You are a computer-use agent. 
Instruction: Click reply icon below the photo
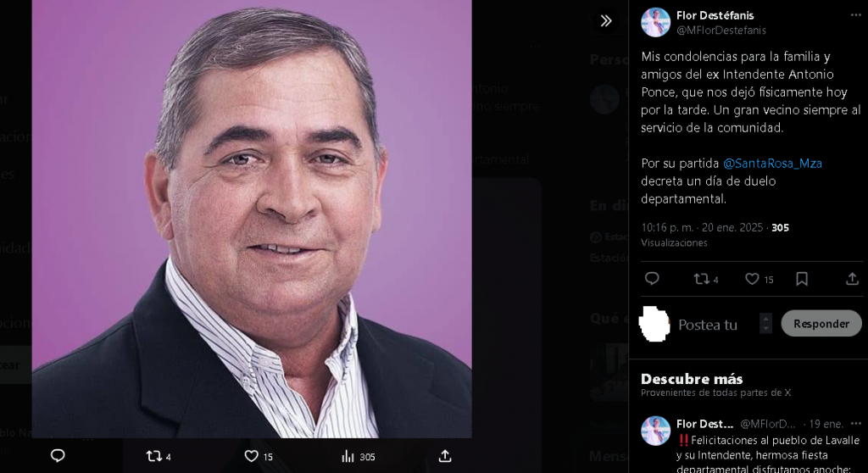point(58,456)
